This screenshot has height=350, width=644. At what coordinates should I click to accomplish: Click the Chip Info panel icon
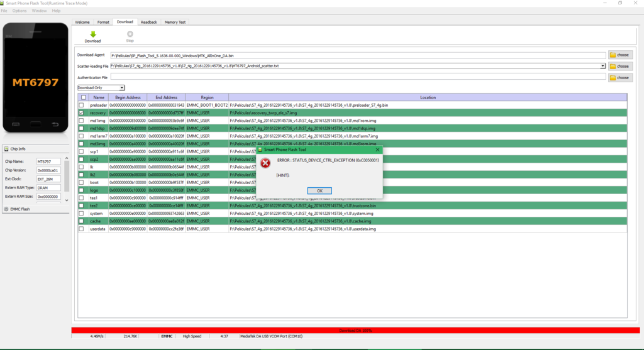6,149
